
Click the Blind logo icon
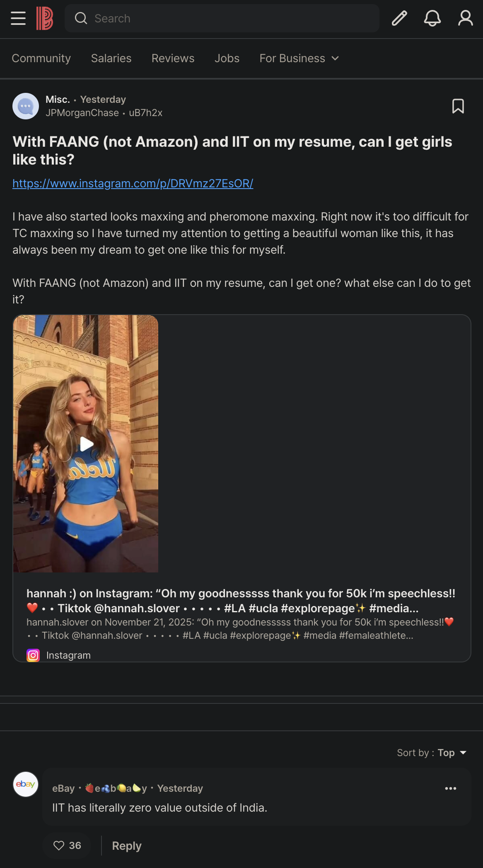45,18
